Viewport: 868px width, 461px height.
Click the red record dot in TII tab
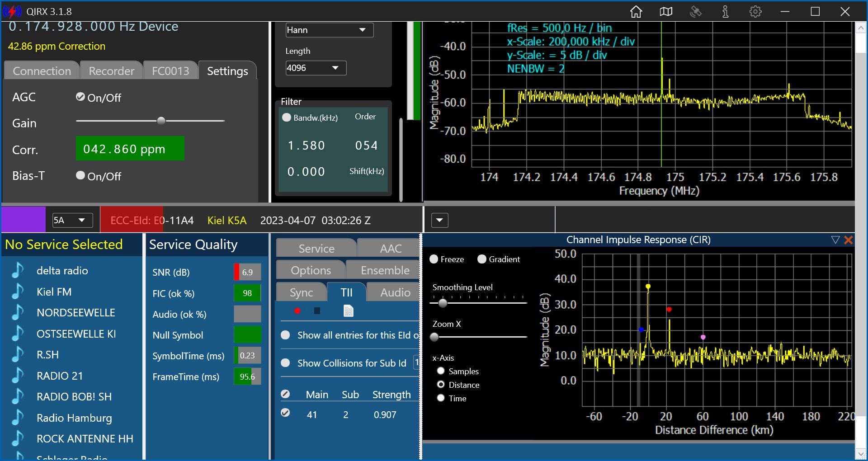pyautogui.click(x=297, y=311)
